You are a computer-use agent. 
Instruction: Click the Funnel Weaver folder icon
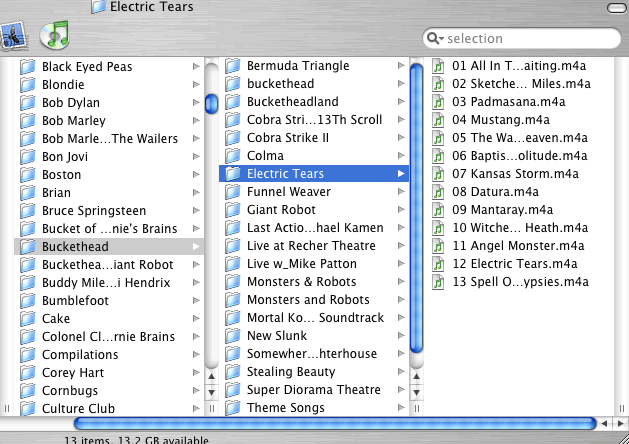[x=233, y=192]
